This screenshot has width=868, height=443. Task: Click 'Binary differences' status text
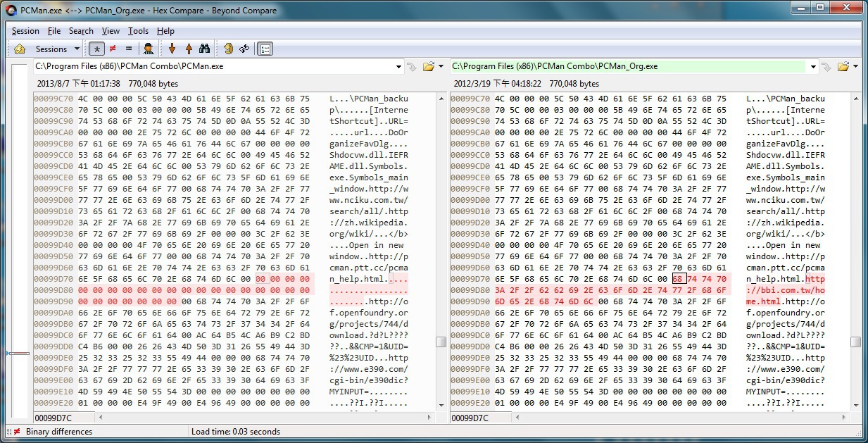(x=59, y=432)
